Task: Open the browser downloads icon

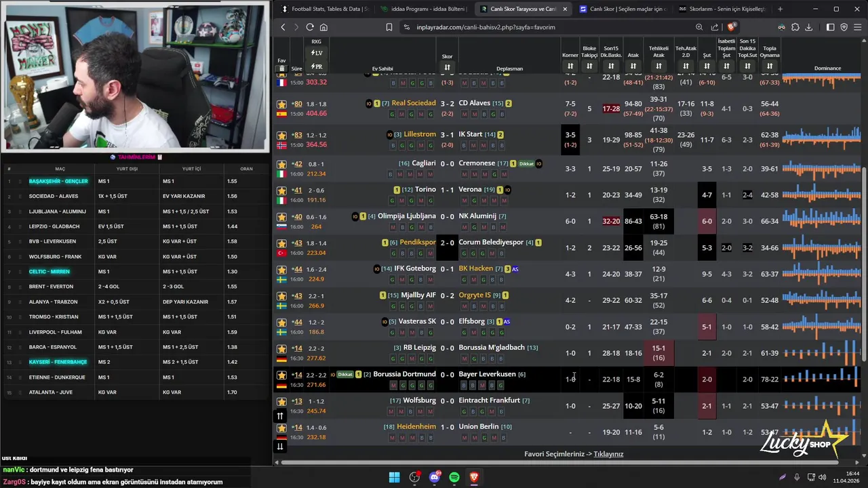Action: point(808,27)
